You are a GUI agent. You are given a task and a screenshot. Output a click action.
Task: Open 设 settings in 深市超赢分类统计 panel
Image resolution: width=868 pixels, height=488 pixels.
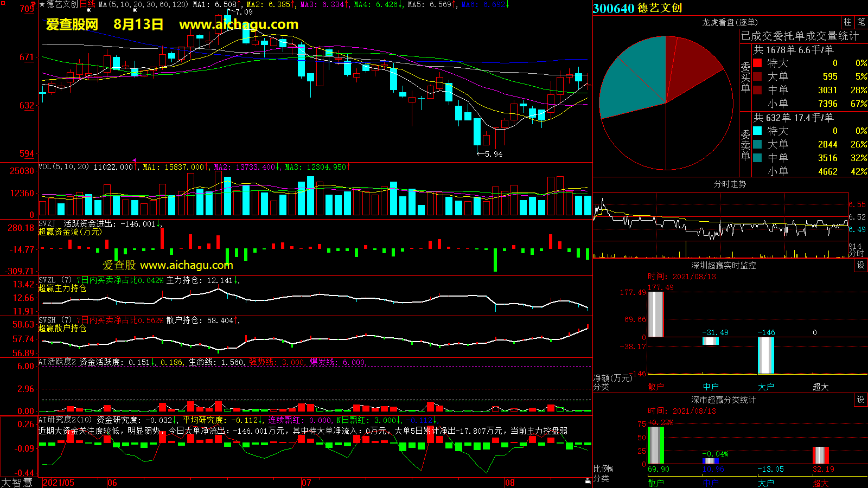coord(861,400)
